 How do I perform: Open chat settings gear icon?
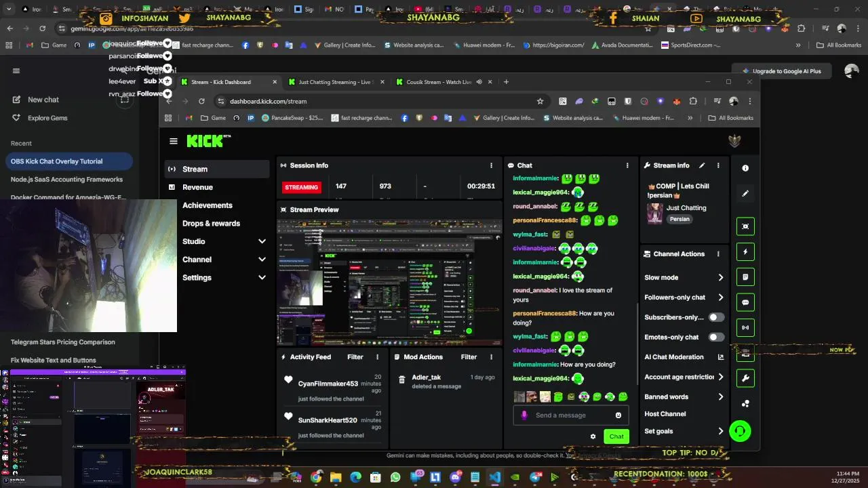pos(593,436)
